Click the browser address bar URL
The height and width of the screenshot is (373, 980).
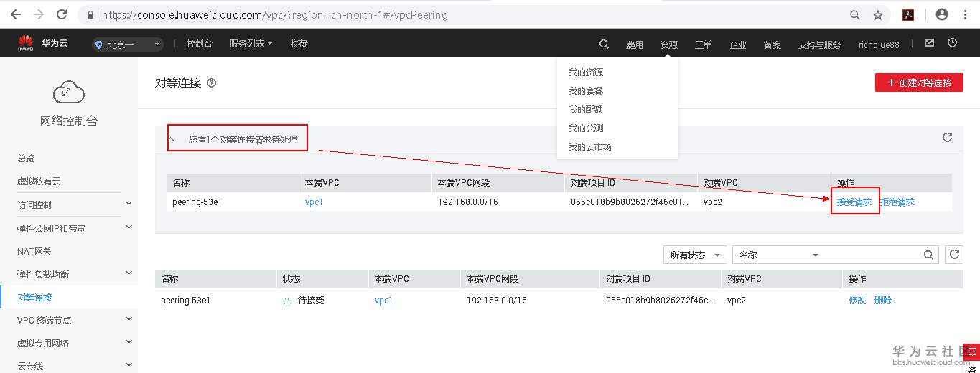click(275, 14)
